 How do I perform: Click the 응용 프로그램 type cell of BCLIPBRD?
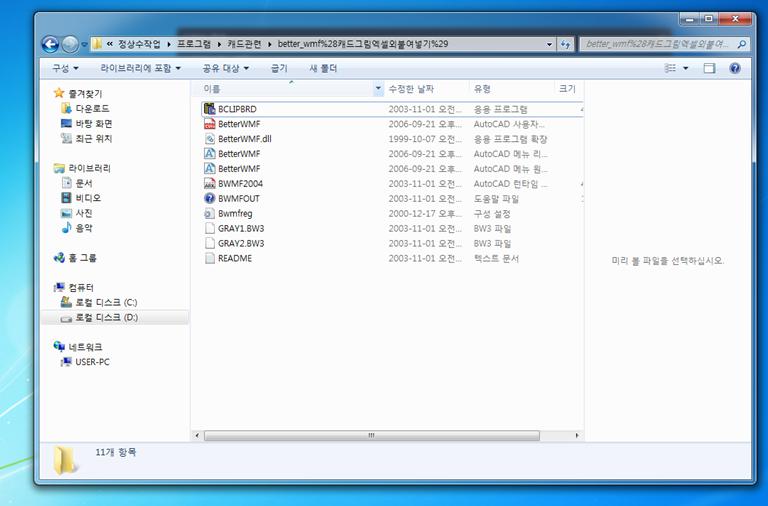[500, 109]
